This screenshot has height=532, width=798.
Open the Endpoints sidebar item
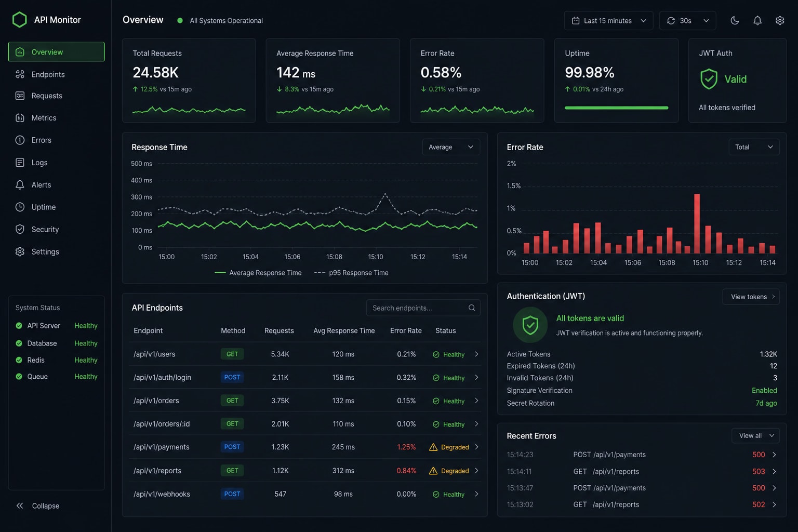pos(56,74)
